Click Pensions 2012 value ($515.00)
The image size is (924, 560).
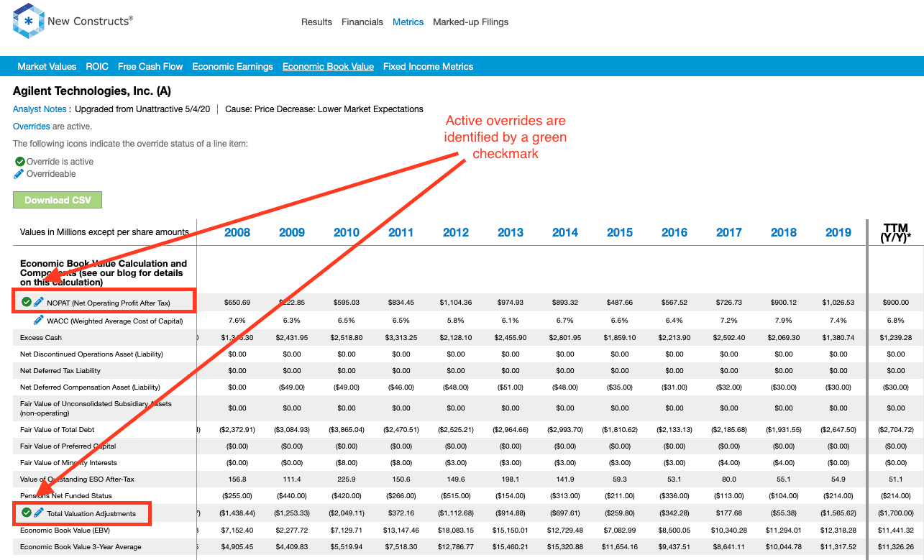(x=456, y=495)
